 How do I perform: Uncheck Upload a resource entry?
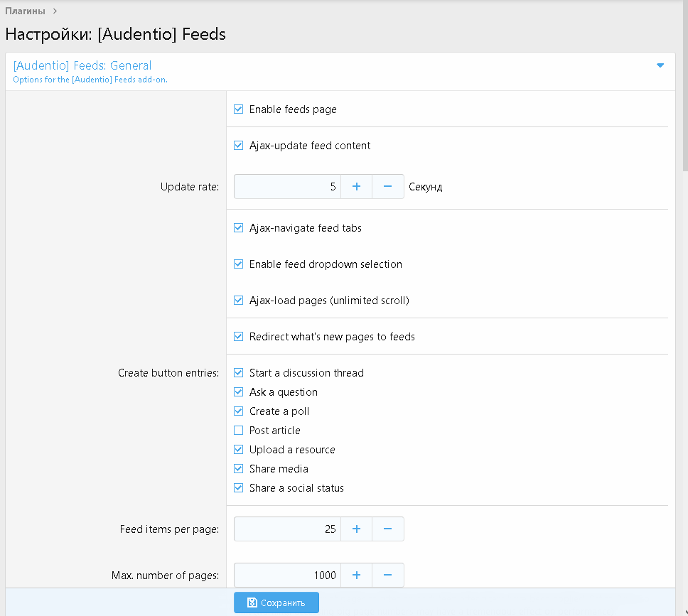click(238, 449)
